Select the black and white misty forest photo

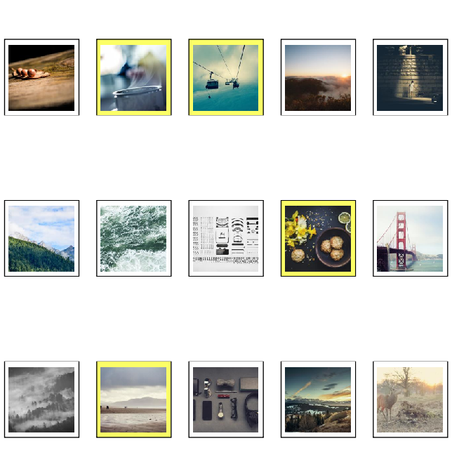[41, 399]
